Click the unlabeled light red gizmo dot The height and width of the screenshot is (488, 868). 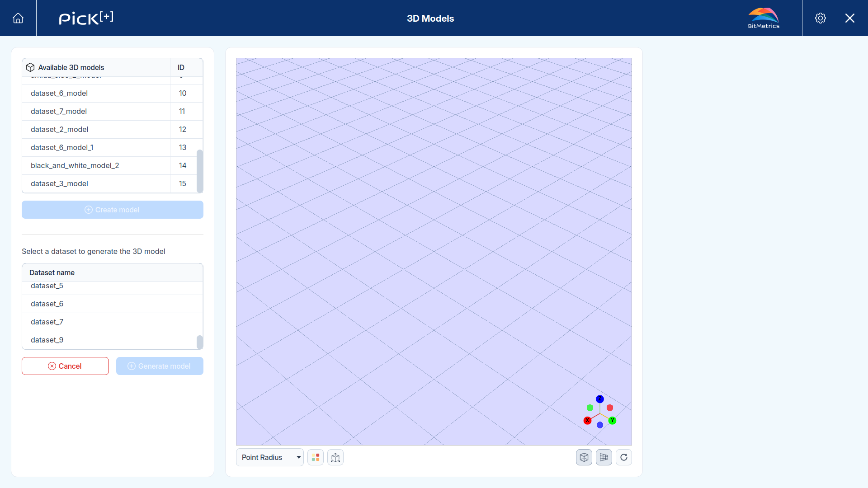click(610, 408)
